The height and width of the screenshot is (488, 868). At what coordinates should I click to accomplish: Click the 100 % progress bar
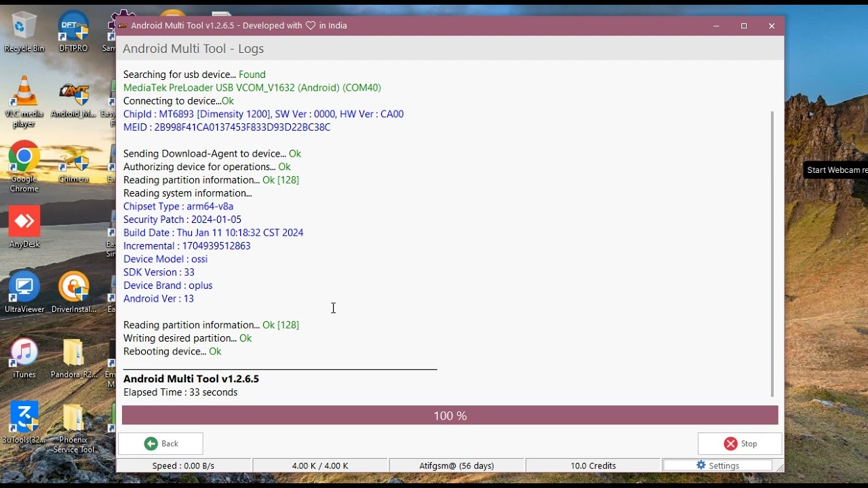[x=450, y=415]
